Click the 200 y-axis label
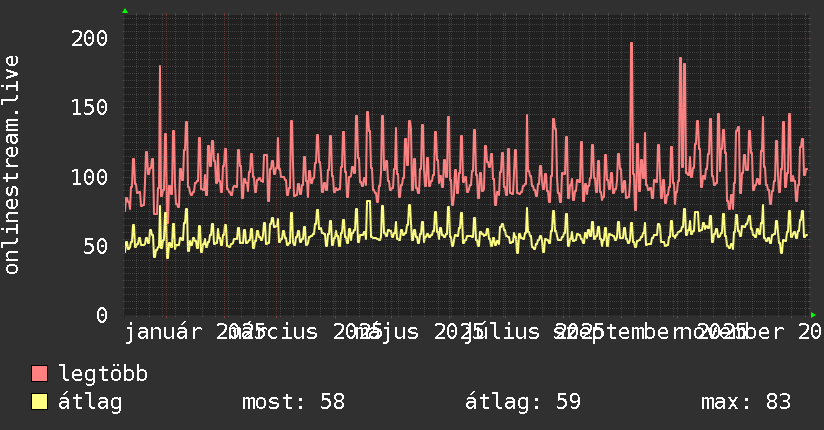Image resolution: width=824 pixels, height=430 pixels. [89, 38]
